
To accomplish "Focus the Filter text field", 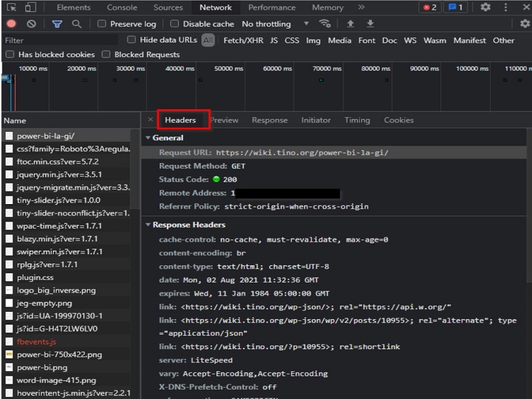I will [61, 41].
